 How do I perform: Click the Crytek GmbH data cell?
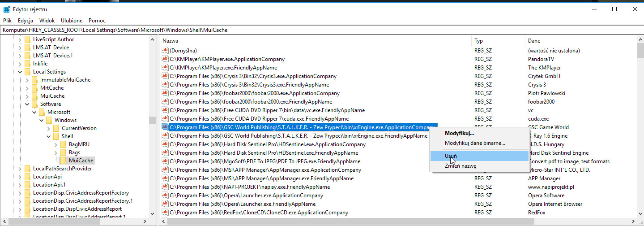[x=544, y=76]
